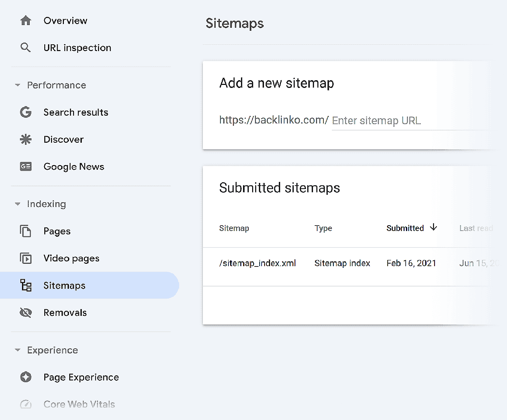Click the Google News icon
The height and width of the screenshot is (420, 507).
26,166
